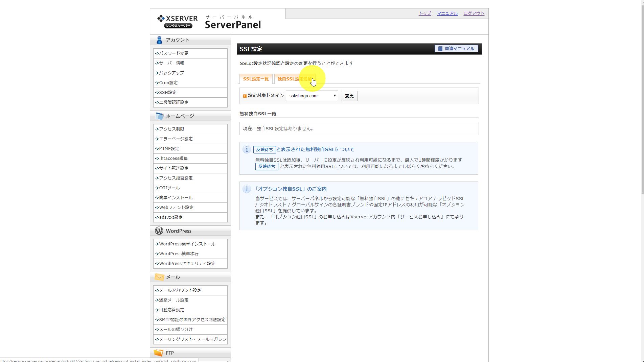Click the 関連マニュアル book icon
This screenshot has height=362, width=644.
click(441, 48)
